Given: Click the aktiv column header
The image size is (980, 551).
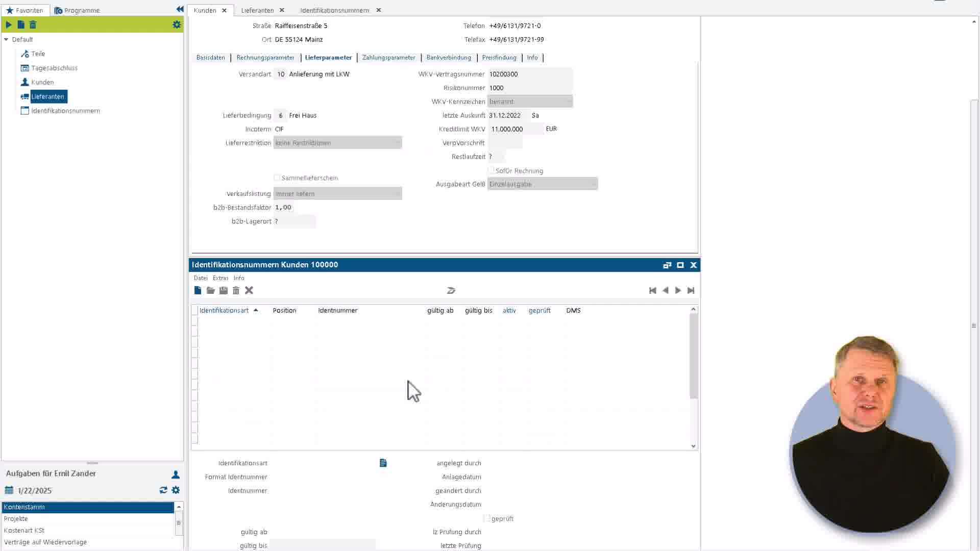Looking at the screenshot, I should click(509, 310).
